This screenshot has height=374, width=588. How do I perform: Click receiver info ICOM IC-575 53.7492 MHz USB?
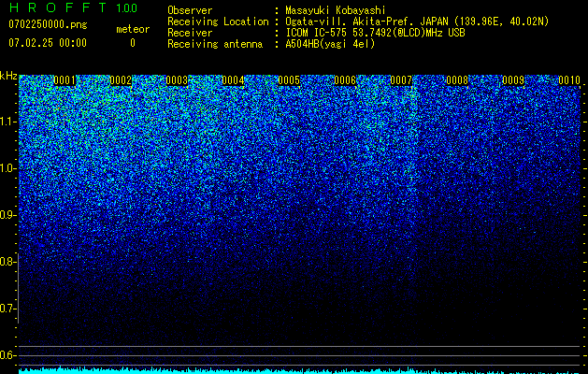(x=375, y=33)
